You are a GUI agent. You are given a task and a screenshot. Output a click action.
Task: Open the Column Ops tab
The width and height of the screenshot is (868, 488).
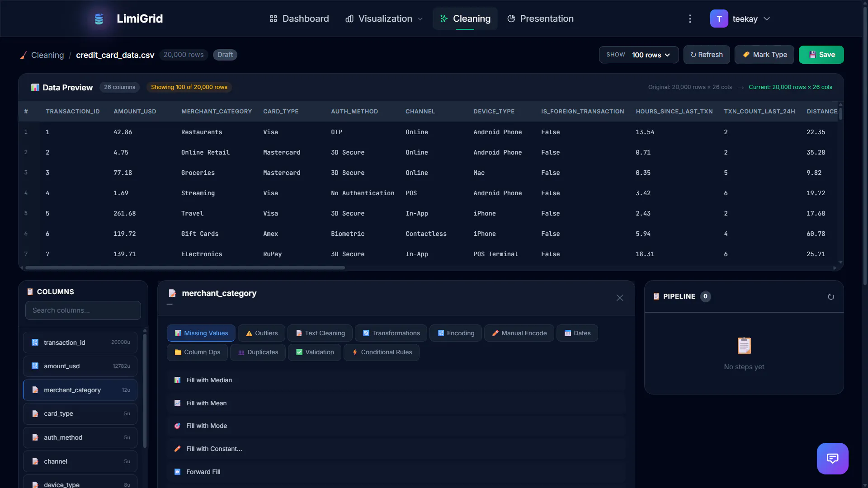[x=197, y=352]
